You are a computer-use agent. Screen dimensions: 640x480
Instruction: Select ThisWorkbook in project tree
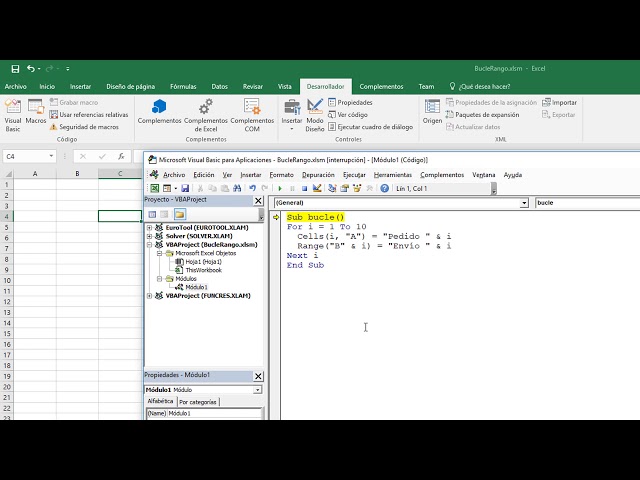coord(199,270)
